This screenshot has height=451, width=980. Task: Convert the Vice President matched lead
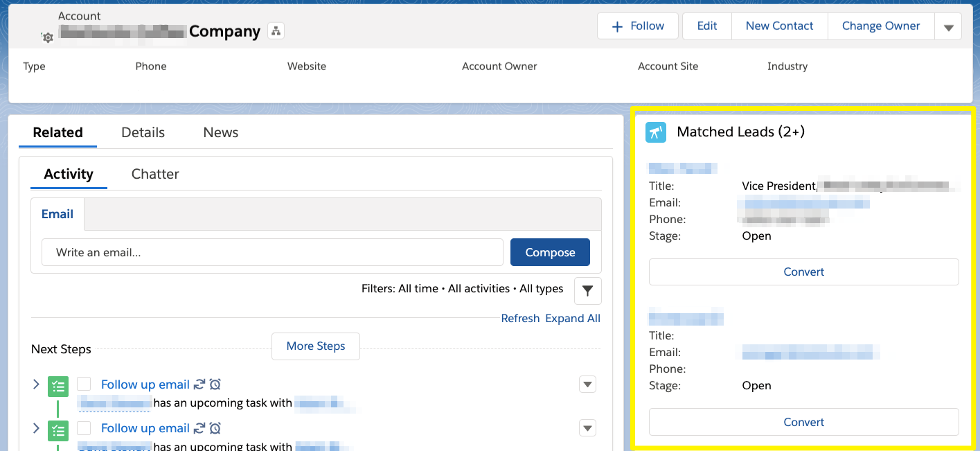(x=803, y=272)
